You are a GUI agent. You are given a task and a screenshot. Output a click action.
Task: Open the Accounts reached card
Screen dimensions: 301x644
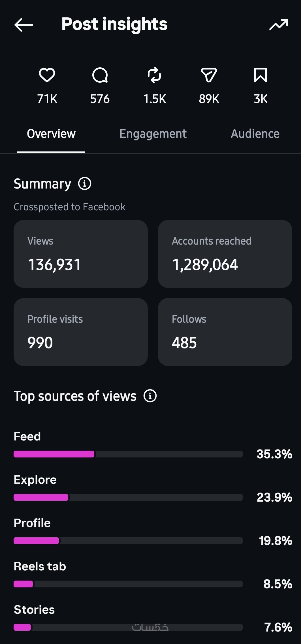225,254
